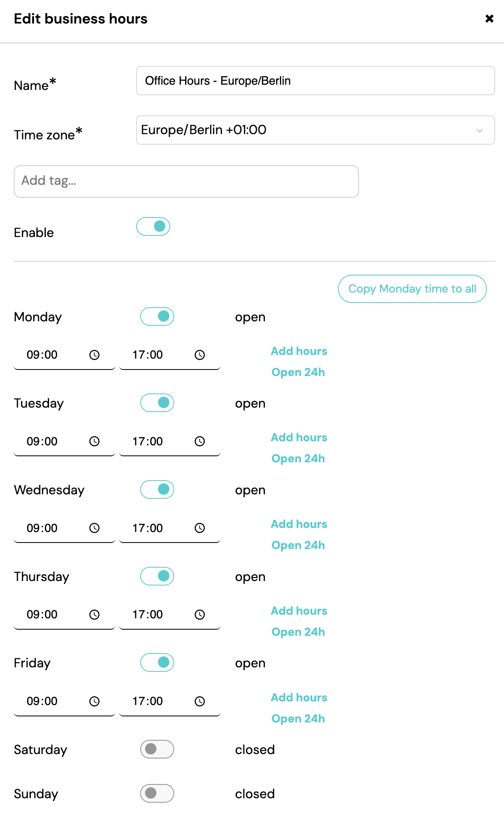Open clock picker for Thursday start time
The width and height of the screenshot is (504, 829).
pyautogui.click(x=94, y=615)
